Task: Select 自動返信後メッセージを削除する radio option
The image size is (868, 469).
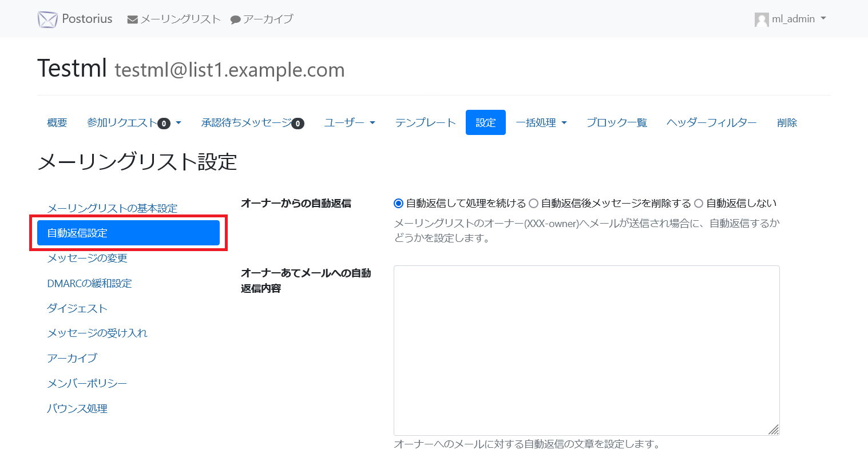Action: (x=533, y=203)
